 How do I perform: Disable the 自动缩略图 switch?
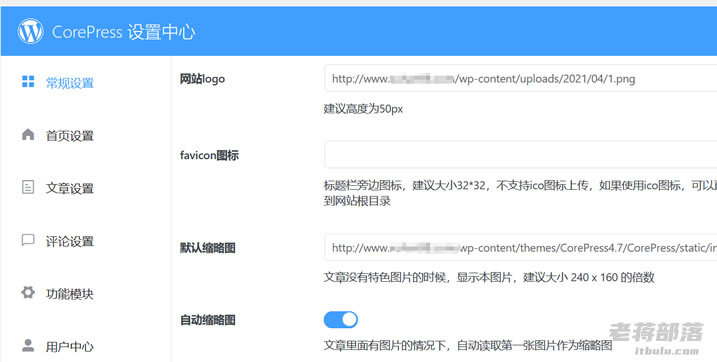[x=341, y=319]
